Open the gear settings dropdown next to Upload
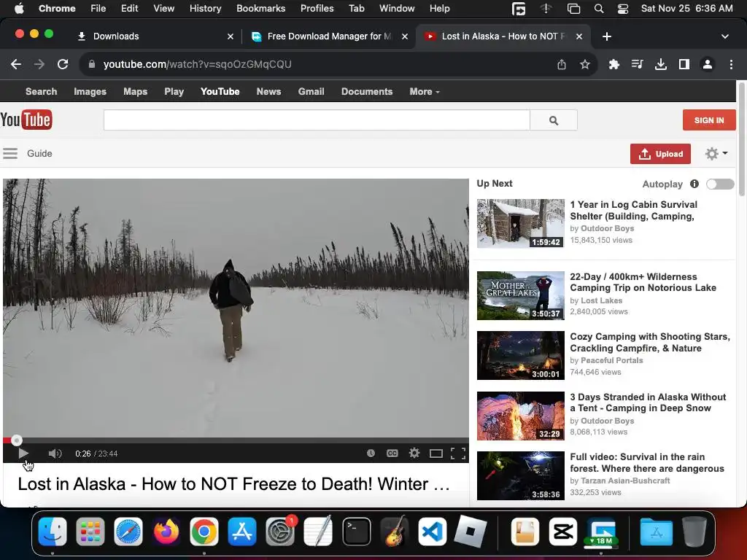The height and width of the screenshot is (560, 747). (x=716, y=153)
